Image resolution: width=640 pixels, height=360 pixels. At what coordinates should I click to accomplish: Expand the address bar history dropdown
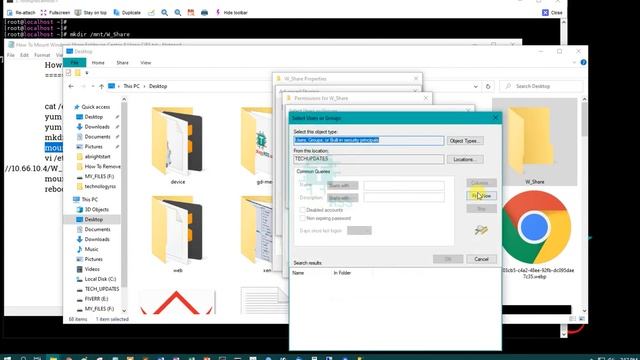(476, 87)
